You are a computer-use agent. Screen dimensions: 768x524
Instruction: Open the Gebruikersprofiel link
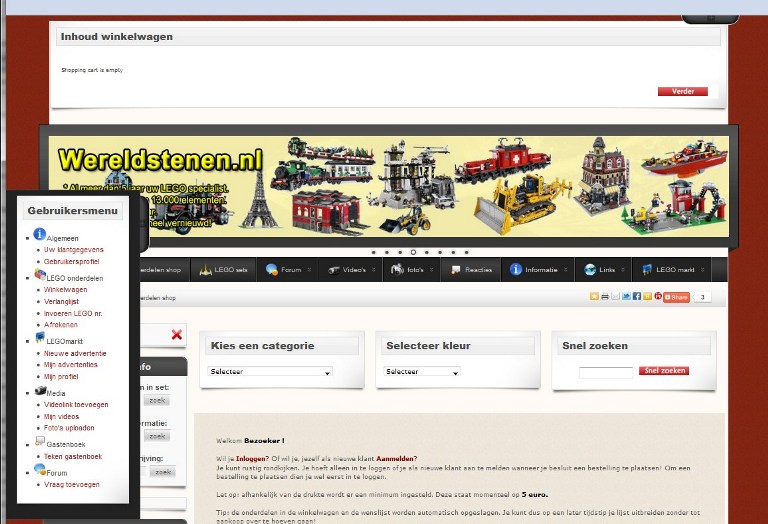[72, 262]
